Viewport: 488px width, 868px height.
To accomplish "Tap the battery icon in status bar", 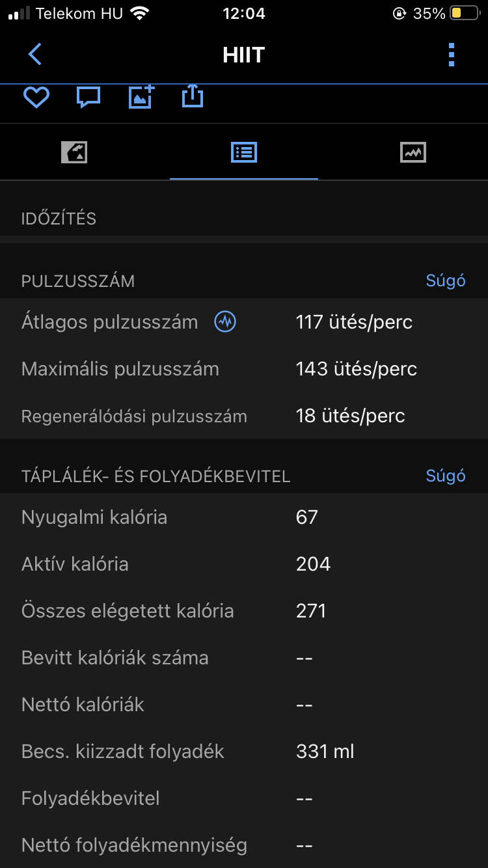I will click(x=464, y=13).
